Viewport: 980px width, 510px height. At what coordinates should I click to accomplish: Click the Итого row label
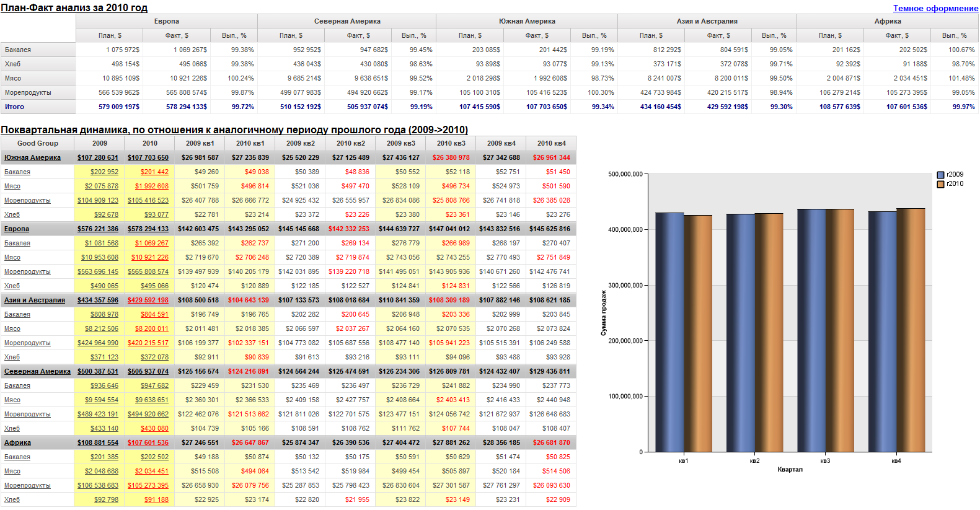[x=38, y=107]
